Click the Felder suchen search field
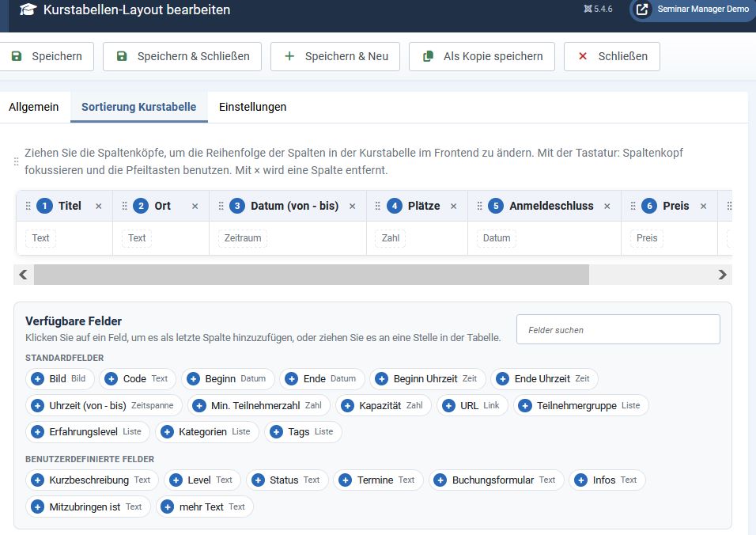The image size is (756, 535). click(x=618, y=329)
